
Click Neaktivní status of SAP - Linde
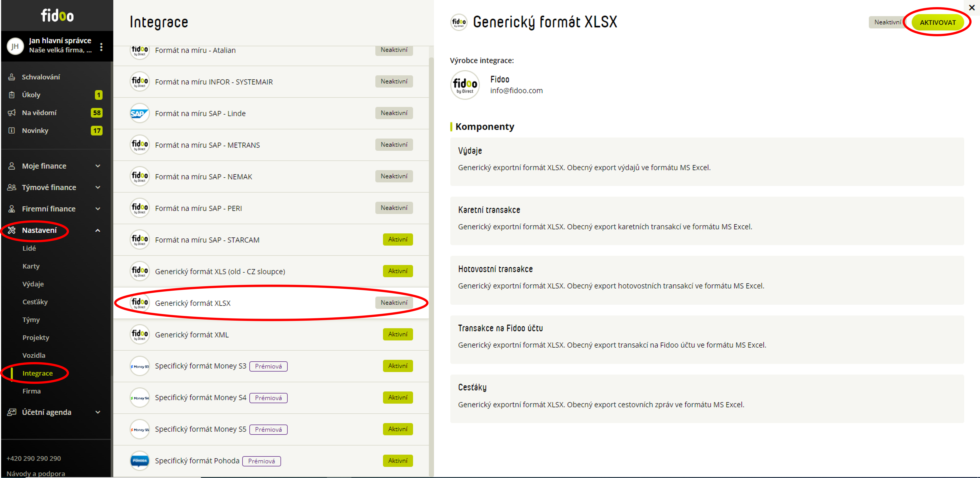pyautogui.click(x=394, y=113)
